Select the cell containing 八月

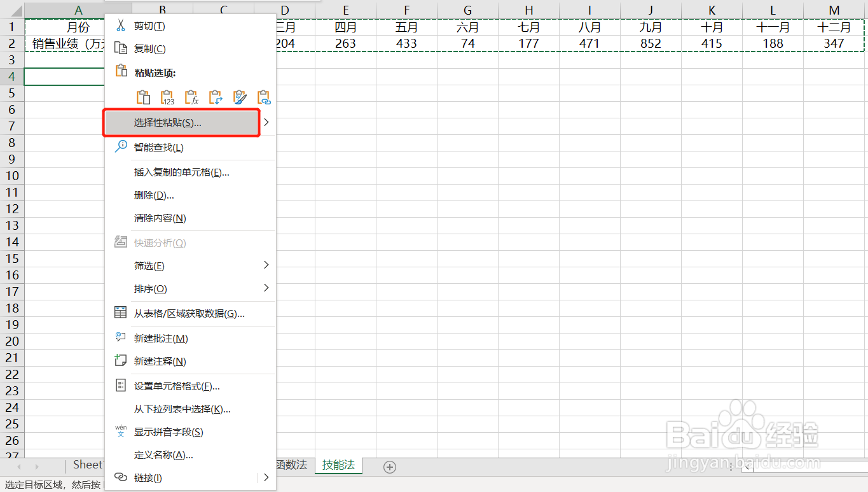pos(589,27)
